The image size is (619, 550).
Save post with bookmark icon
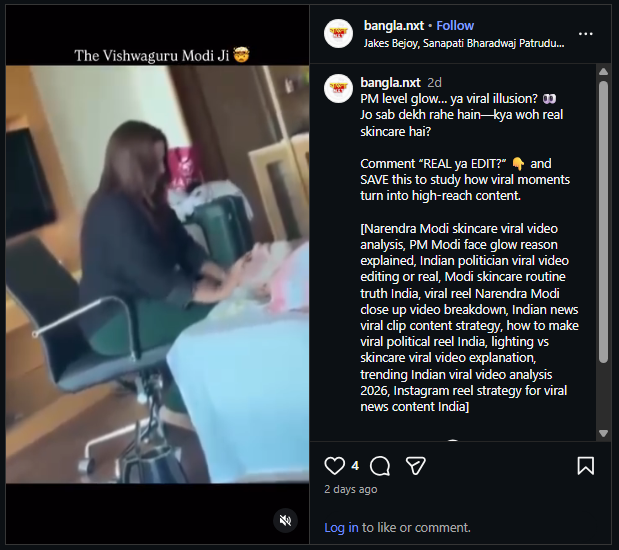point(586,466)
